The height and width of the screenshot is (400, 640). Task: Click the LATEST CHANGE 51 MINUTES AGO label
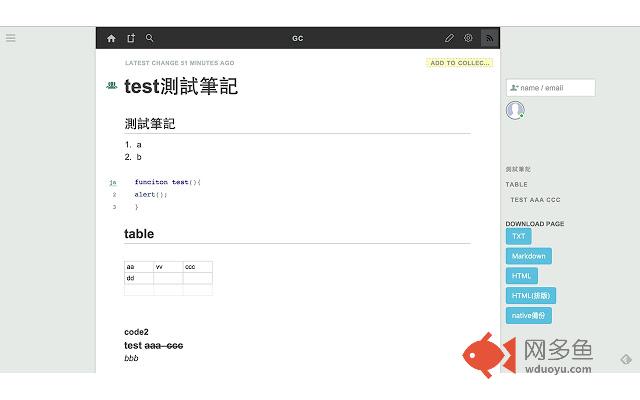180,63
